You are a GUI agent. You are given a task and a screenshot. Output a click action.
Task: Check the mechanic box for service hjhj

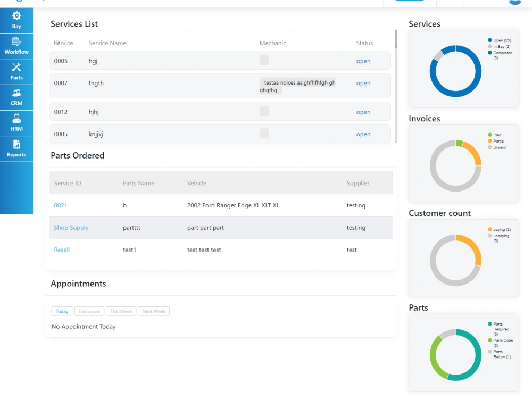[264, 111]
